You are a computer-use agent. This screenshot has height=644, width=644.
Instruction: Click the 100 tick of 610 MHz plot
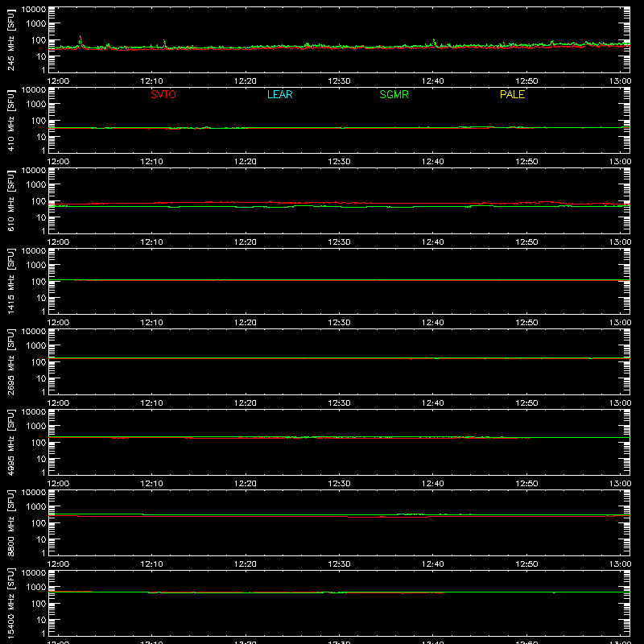[x=39, y=201]
